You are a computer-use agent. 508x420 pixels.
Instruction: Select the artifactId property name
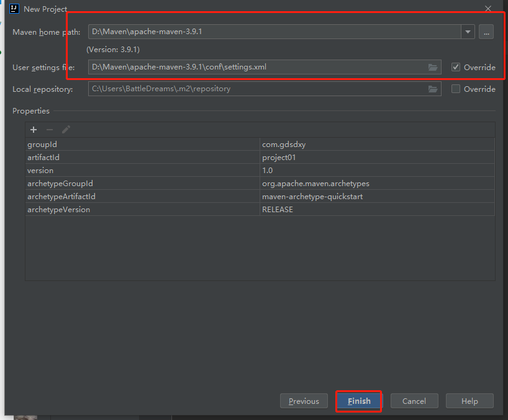click(43, 158)
